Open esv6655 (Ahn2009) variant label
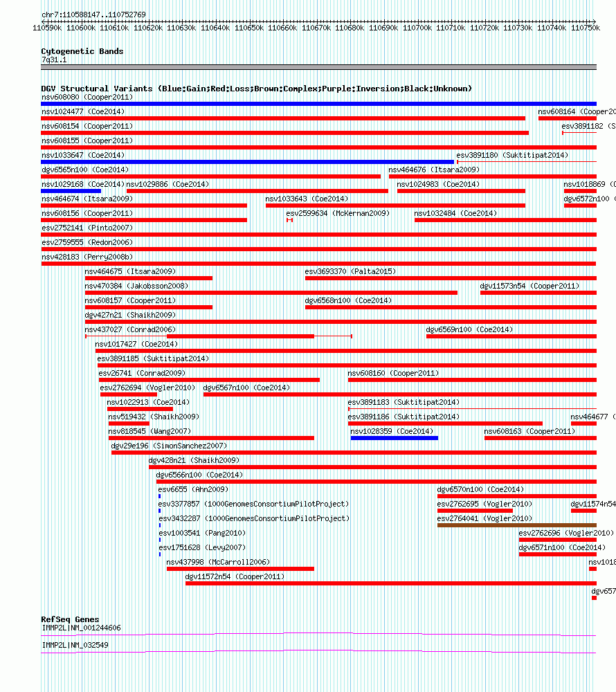The width and height of the screenshot is (616, 692). tap(193, 491)
